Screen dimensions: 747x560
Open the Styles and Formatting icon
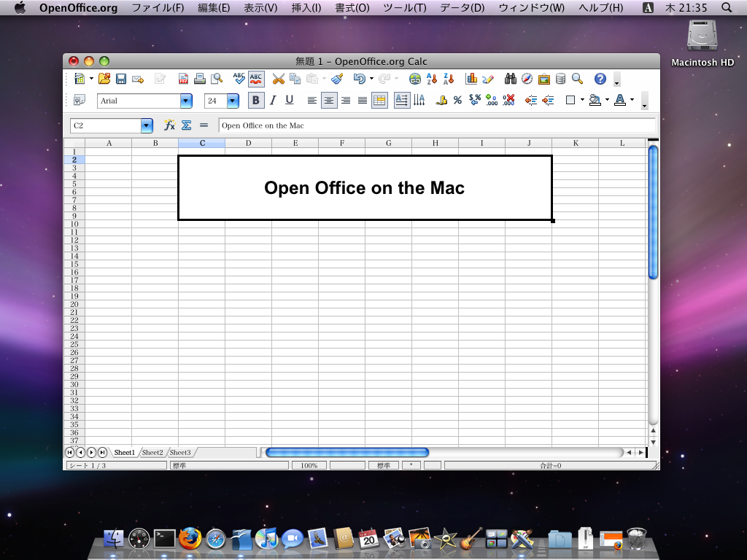click(x=79, y=100)
